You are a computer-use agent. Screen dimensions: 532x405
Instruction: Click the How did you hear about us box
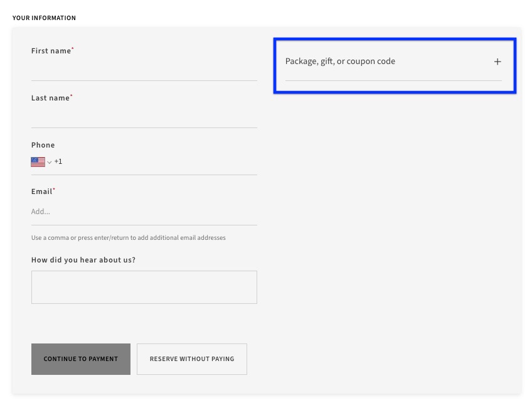pos(144,287)
